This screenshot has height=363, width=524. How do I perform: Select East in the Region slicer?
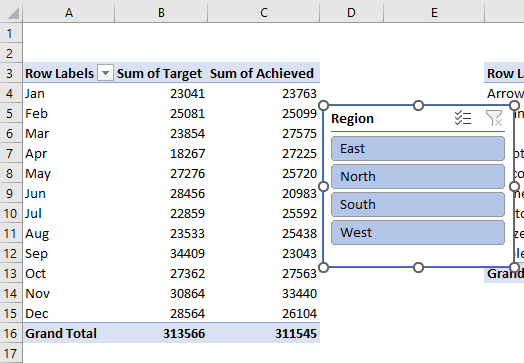418,148
